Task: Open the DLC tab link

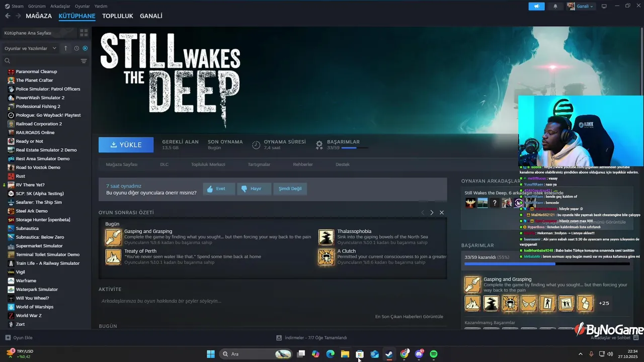Action: click(164, 164)
